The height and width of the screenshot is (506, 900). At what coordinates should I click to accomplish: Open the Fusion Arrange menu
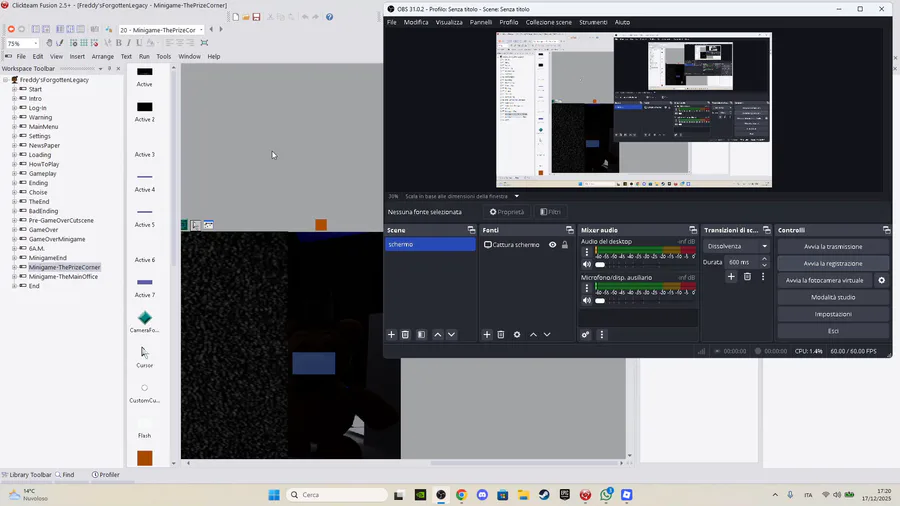[x=103, y=56]
